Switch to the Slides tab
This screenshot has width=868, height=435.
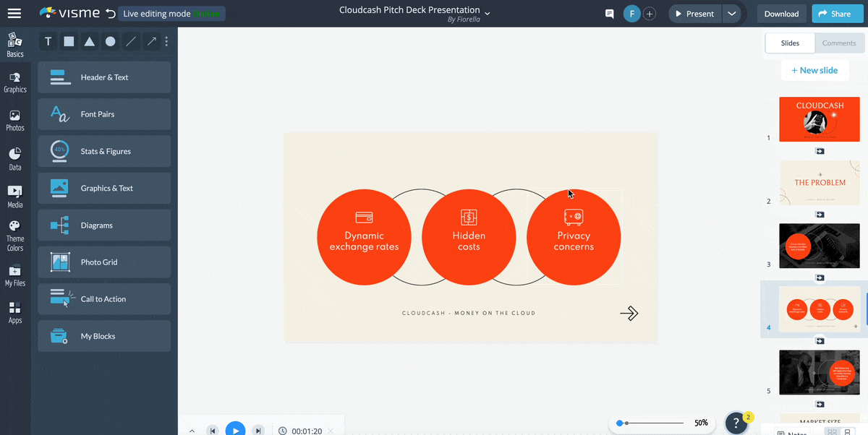click(x=789, y=43)
